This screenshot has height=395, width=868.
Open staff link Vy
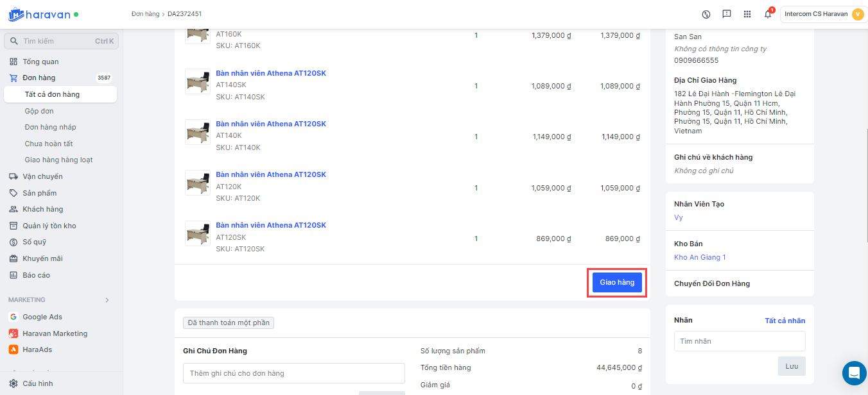tap(679, 217)
